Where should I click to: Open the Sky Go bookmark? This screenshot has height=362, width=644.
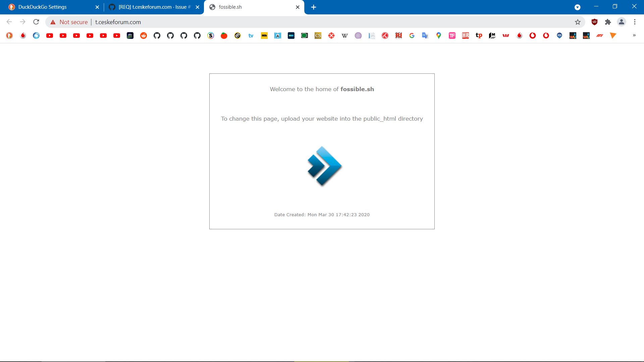pos(130,36)
